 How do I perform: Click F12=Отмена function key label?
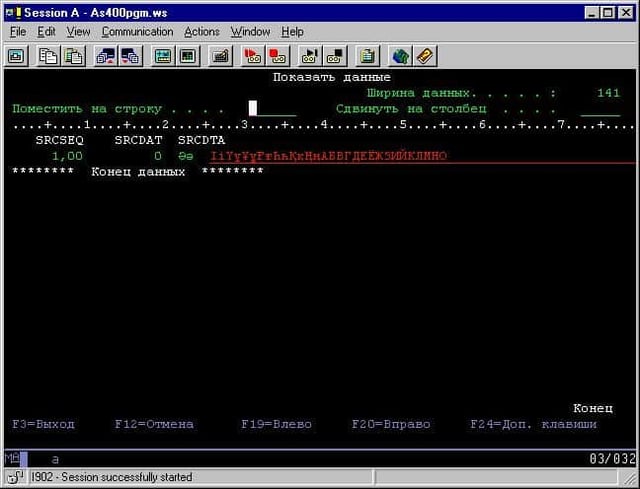point(154,424)
